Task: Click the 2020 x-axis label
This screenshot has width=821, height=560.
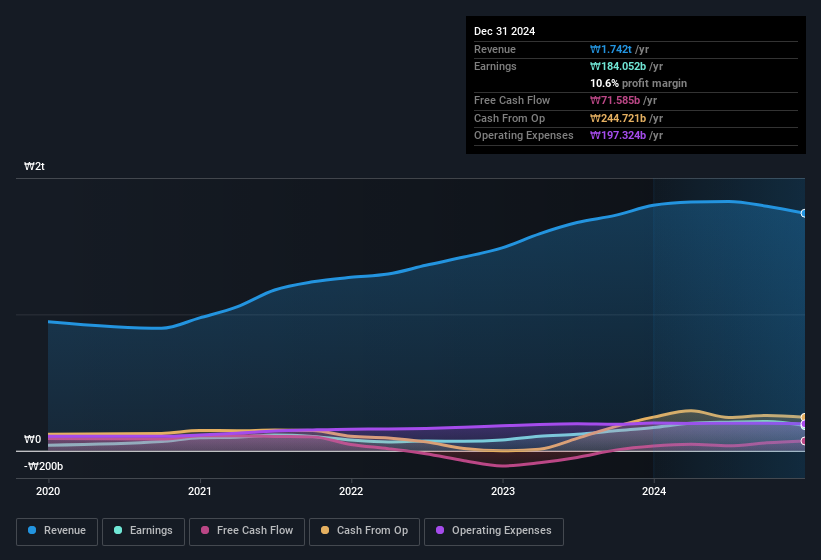Action: point(48,491)
